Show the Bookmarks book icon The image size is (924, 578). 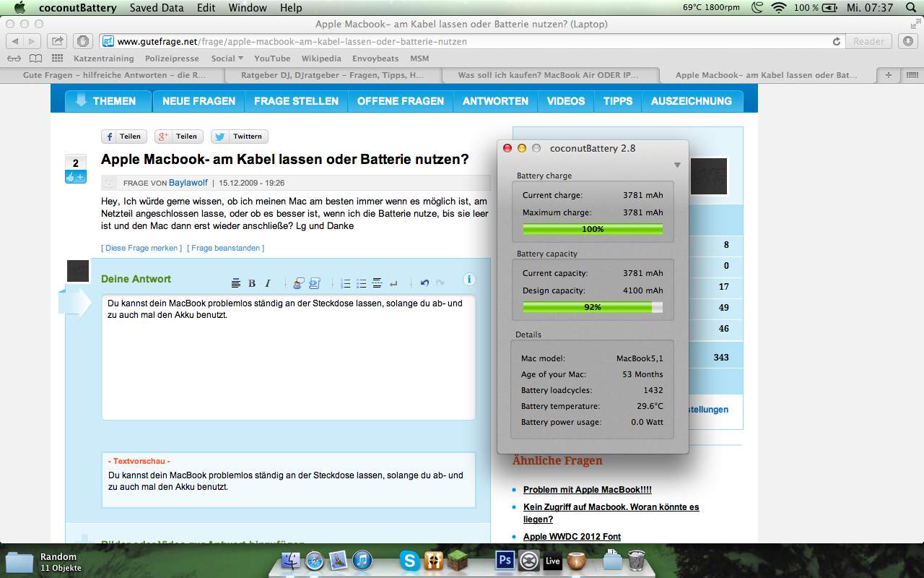click(x=35, y=59)
